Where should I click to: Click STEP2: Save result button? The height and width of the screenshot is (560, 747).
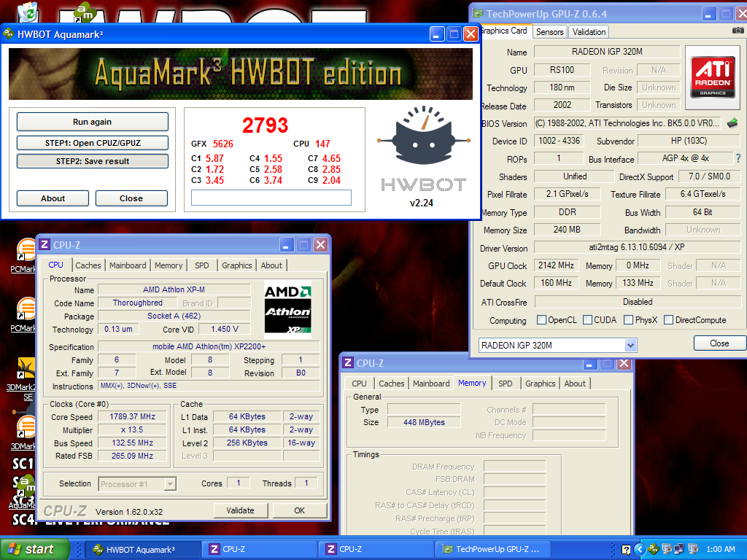tap(93, 161)
